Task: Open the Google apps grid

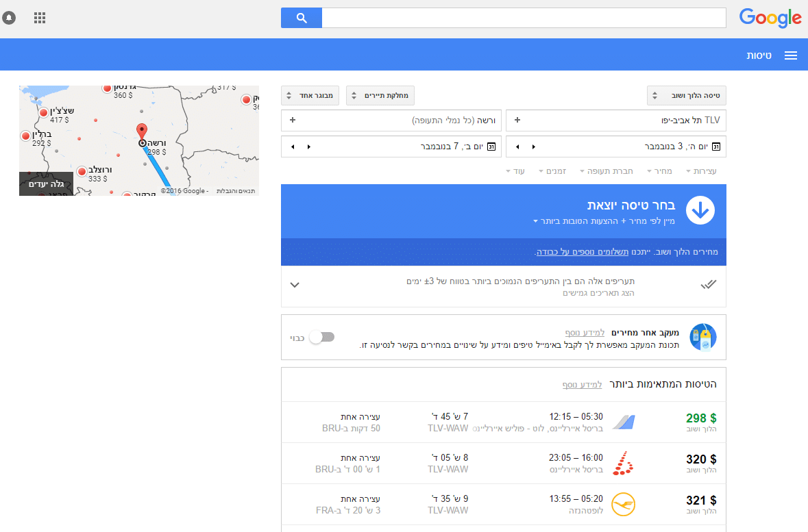Action: [40, 18]
